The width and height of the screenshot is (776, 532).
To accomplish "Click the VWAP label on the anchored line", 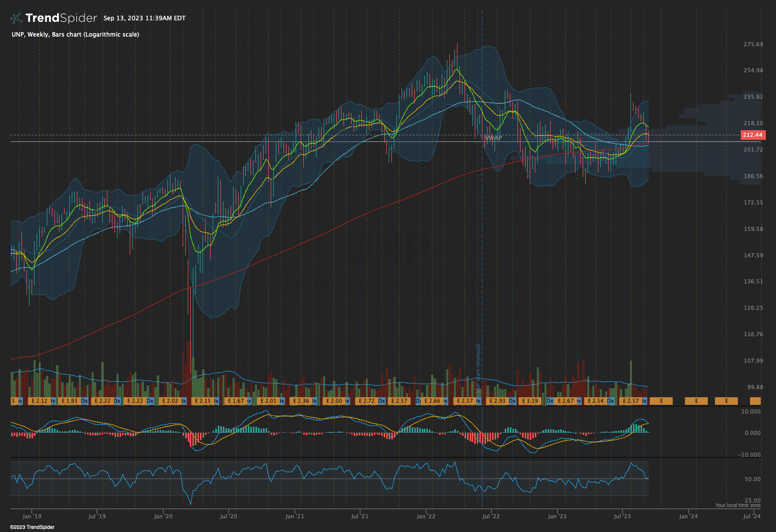I will [x=493, y=138].
